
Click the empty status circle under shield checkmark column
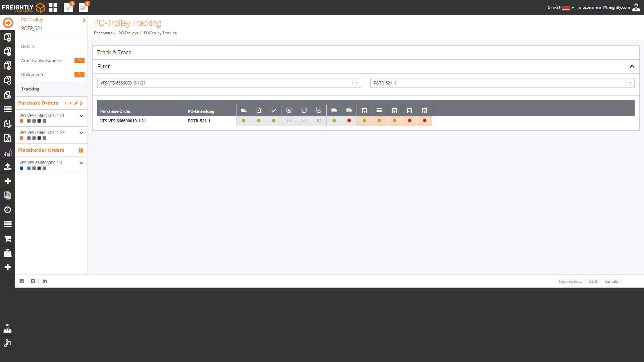pos(319,121)
